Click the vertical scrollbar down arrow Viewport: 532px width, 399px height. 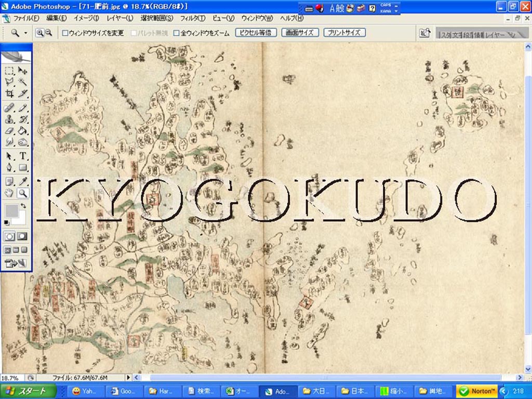point(528,369)
